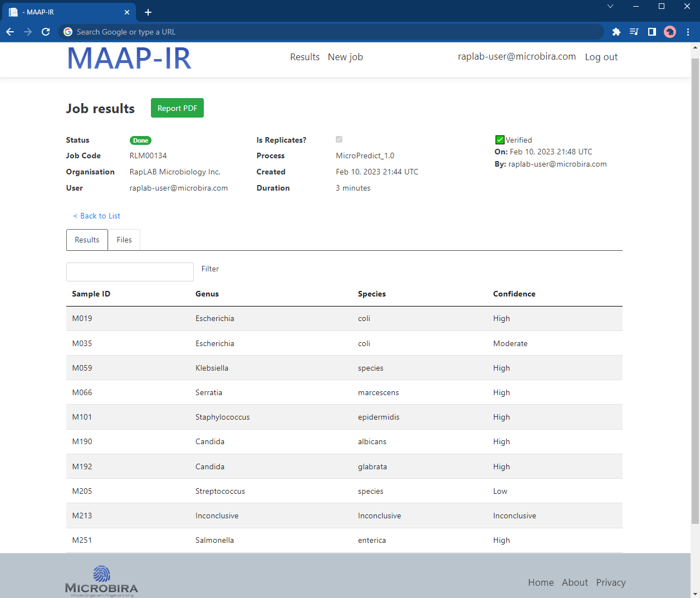Select sample ID M101
Screen dimensions: 700x598
tap(82, 417)
